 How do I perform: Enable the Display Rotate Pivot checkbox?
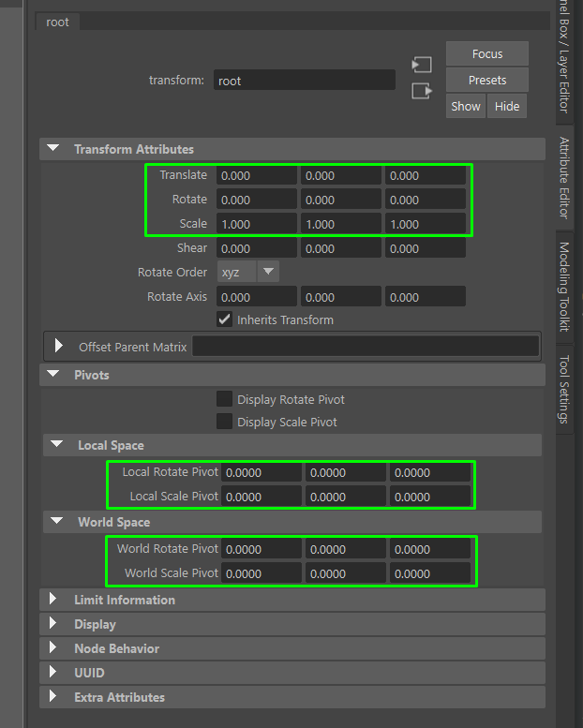click(x=225, y=399)
